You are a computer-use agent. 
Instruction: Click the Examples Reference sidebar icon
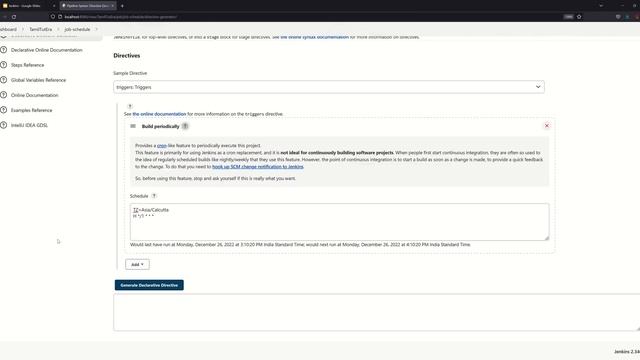click(4, 110)
